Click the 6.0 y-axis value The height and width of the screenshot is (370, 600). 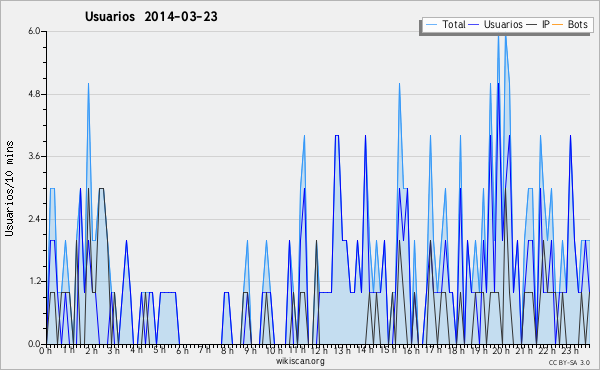(34, 31)
